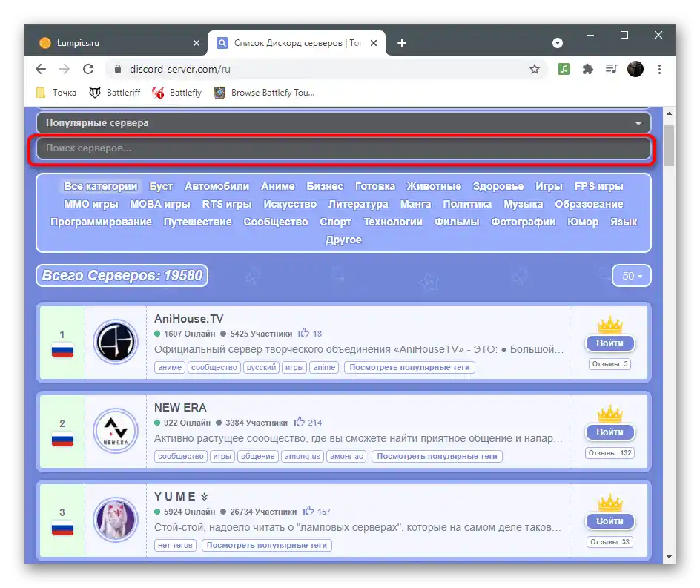Screen dimensions: 700x588
Task: Switch to Список Дискорд серверов tab
Action: pos(297,43)
